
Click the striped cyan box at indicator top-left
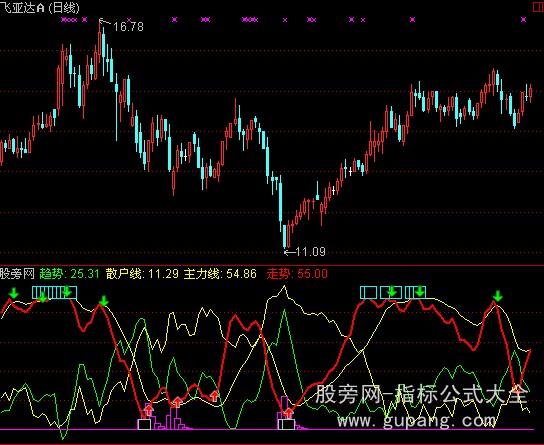[54, 292]
